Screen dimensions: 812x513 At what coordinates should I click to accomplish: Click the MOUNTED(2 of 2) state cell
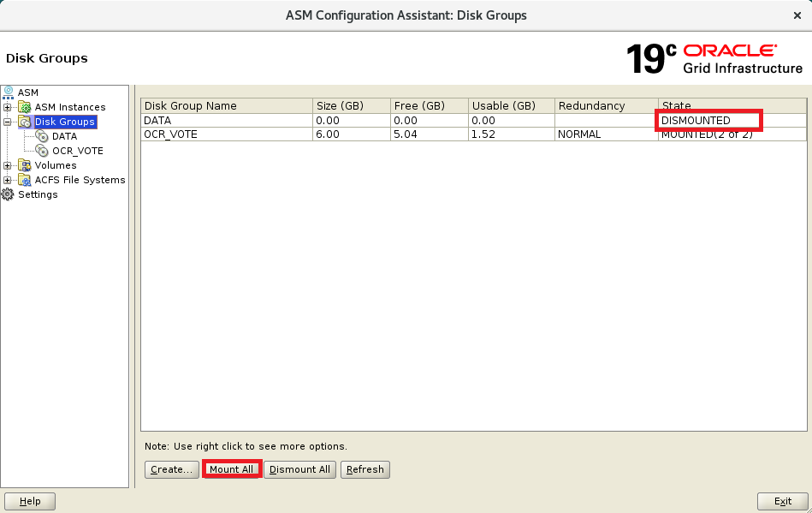(x=732, y=134)
